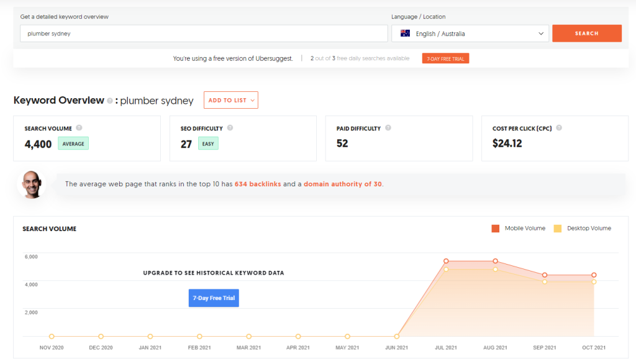The width and height of the screenshot is (636, 364).
Task: Open the ADD TO LIST dropdown
Action: (x=231, y=100)
